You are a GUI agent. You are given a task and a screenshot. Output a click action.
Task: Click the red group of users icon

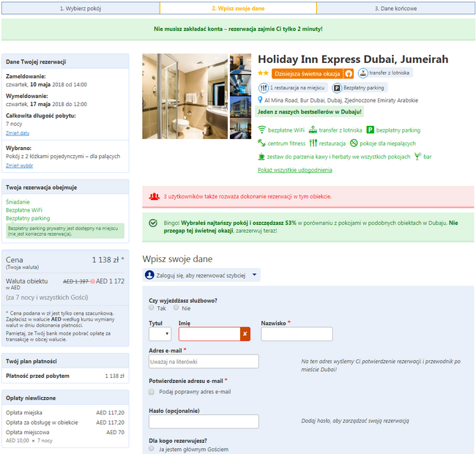[x=155, y=197]
